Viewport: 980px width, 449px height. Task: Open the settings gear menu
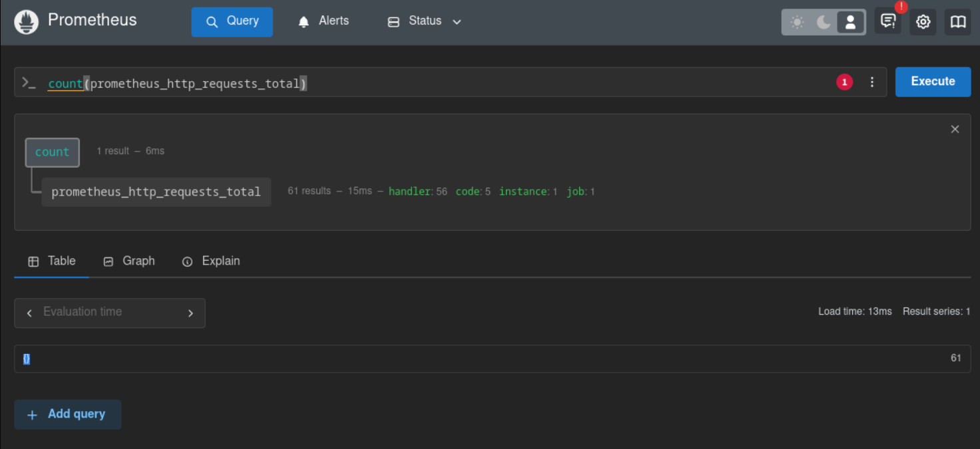pos(923,22)
